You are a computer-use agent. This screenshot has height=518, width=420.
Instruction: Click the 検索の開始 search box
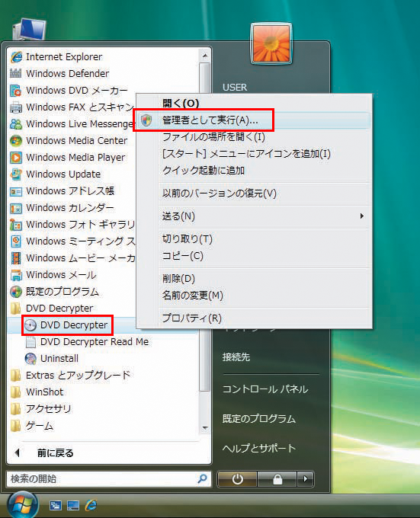108,478
